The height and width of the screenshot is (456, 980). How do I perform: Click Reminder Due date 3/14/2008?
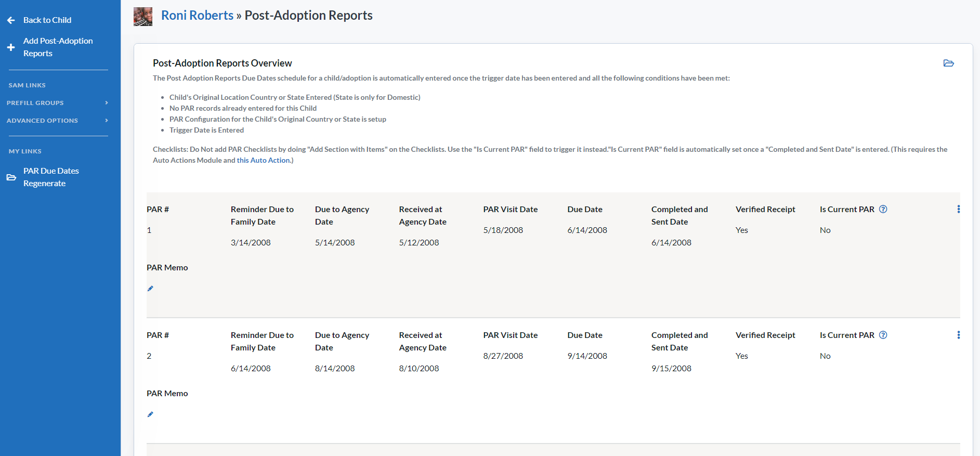(x=251, y=243)
